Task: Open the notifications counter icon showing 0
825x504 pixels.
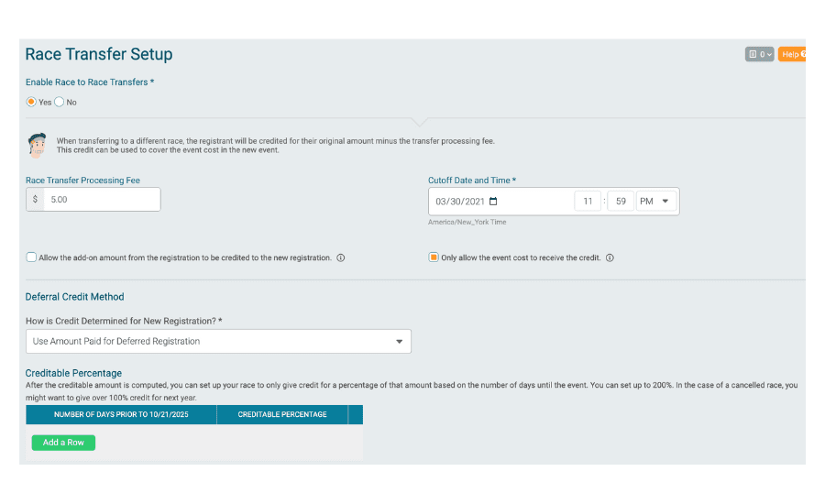Action: pos(759,54)
